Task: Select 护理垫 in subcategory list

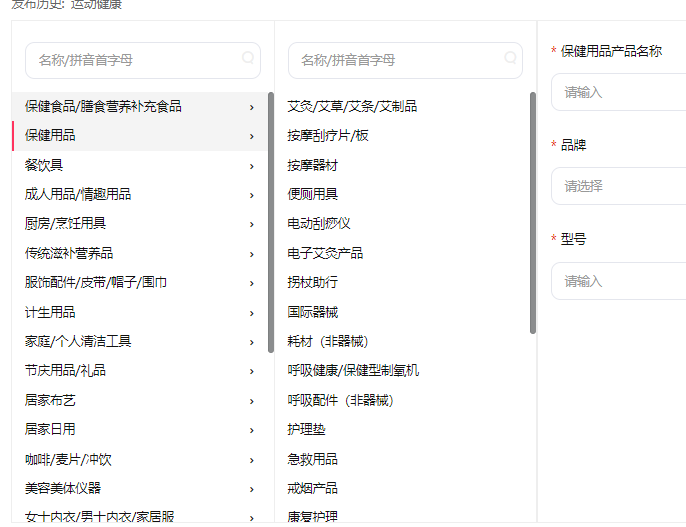Action: [306, 429]
